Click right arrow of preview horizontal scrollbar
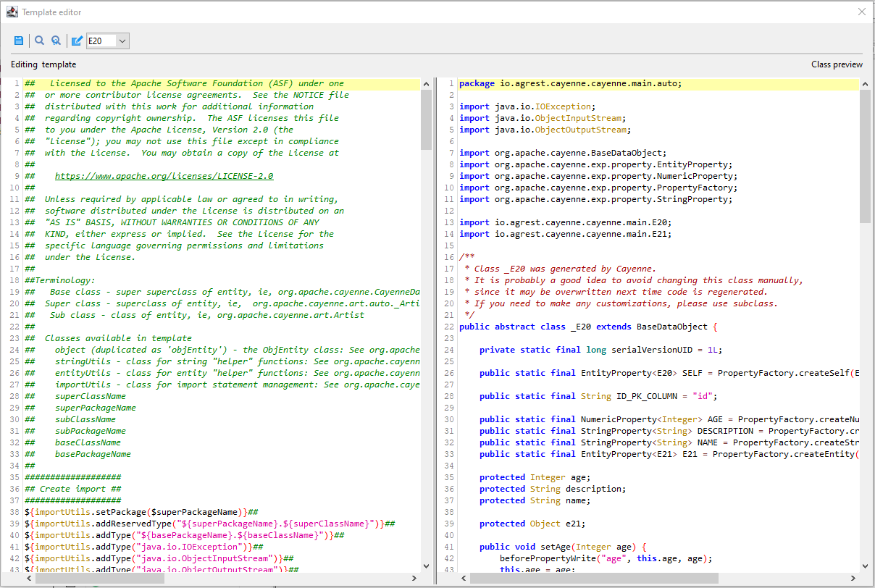 (x=853, y=578)
